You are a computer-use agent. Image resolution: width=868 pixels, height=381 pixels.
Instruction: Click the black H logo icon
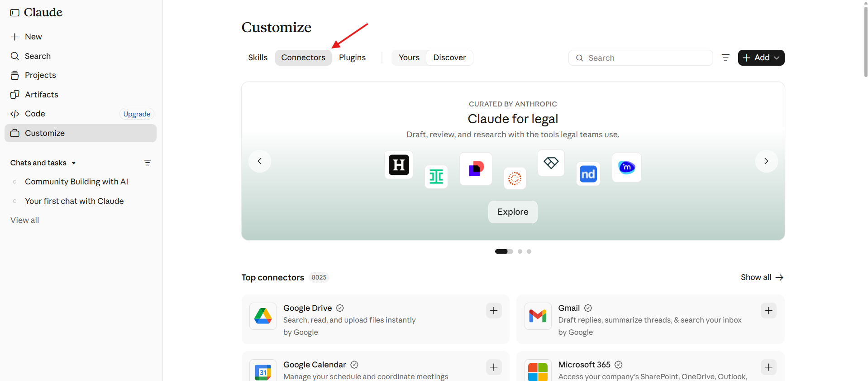tap(399, 165)
